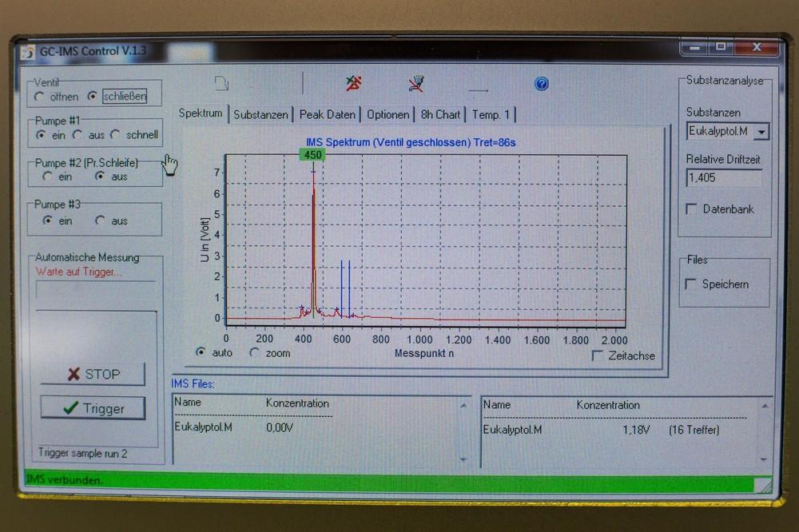The width and height of the screenshot is (799, 532).
Task: Click the GC-IMS Control title bar icon
Action: click(x=28, y=52)
